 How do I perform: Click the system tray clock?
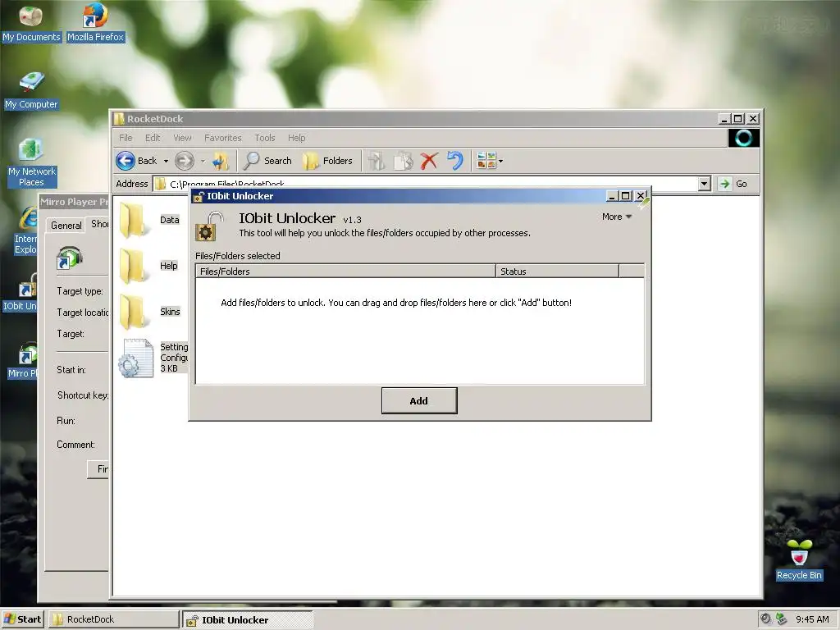pyautogui.click(x=812, y=619)
